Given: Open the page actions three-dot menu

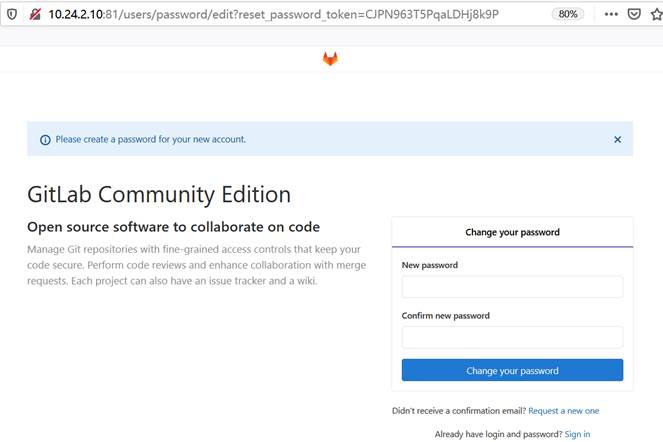Looking at the screenshot, I should coord(611,15).
